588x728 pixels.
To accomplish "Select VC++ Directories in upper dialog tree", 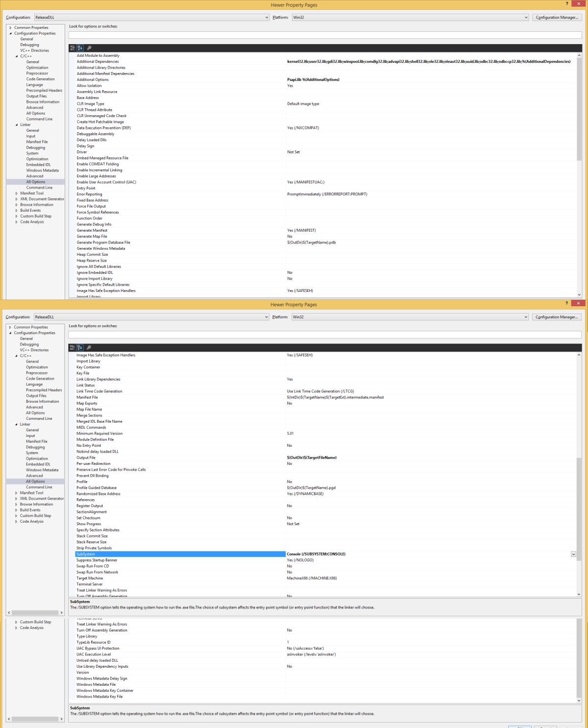I will point(34,50).
